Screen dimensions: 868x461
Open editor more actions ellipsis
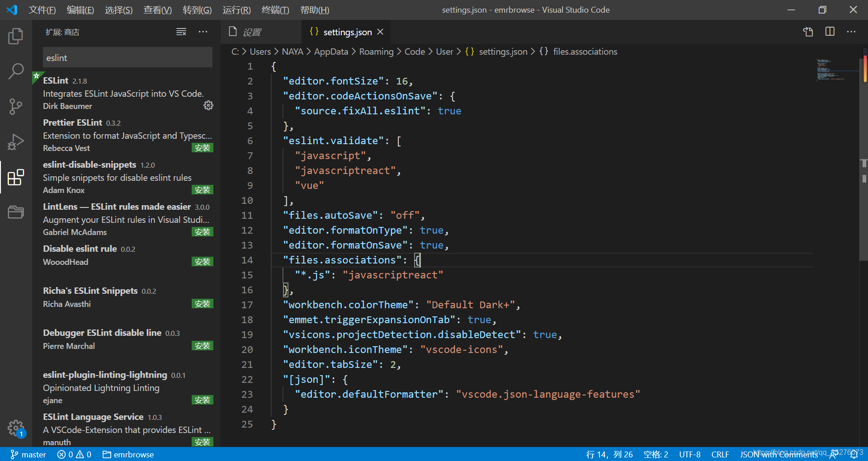point(851,32)
